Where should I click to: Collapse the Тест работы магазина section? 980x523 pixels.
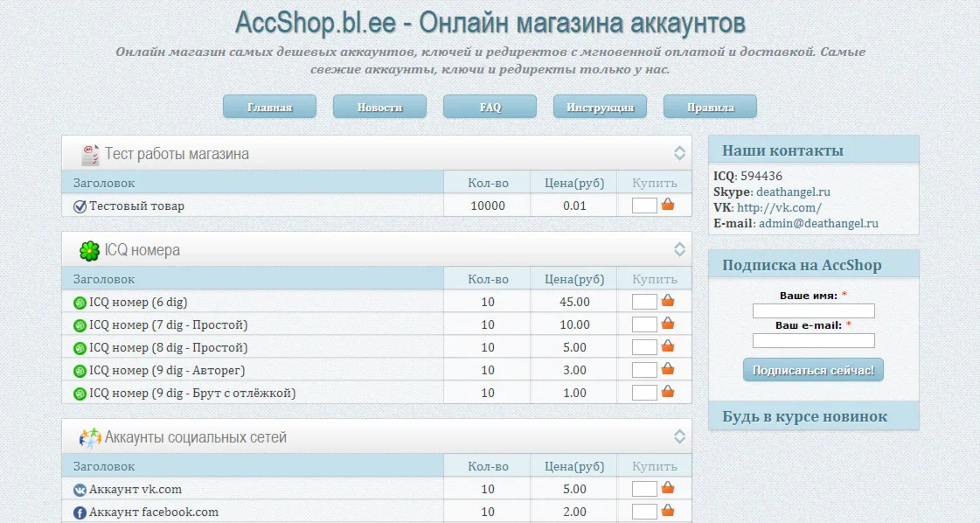(679, 153)
